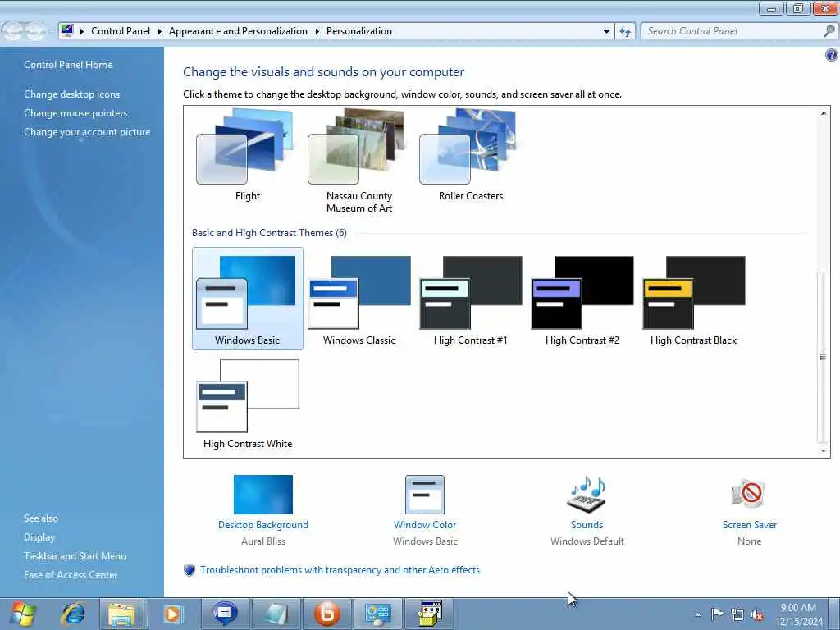Click Appearance and Personalization breadcrumb
The height and width of the screenshot is (630, 840).
point(238,31)
